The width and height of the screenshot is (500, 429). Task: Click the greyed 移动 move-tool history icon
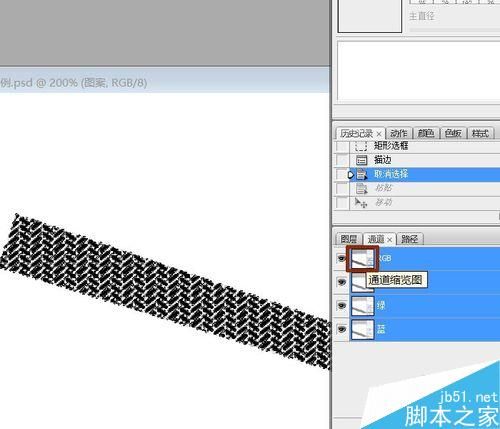(x=361, y=202)
